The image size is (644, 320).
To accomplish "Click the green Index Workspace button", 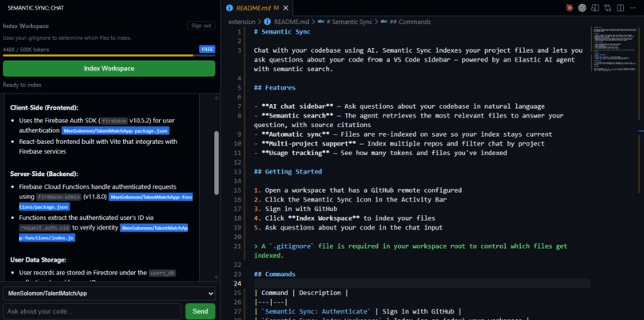I will pos(109,68).
